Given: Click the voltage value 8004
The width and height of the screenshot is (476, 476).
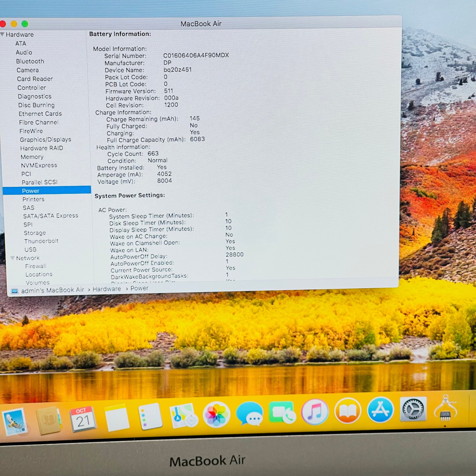Looking at the screenshot, I should (x=165, y=181).
